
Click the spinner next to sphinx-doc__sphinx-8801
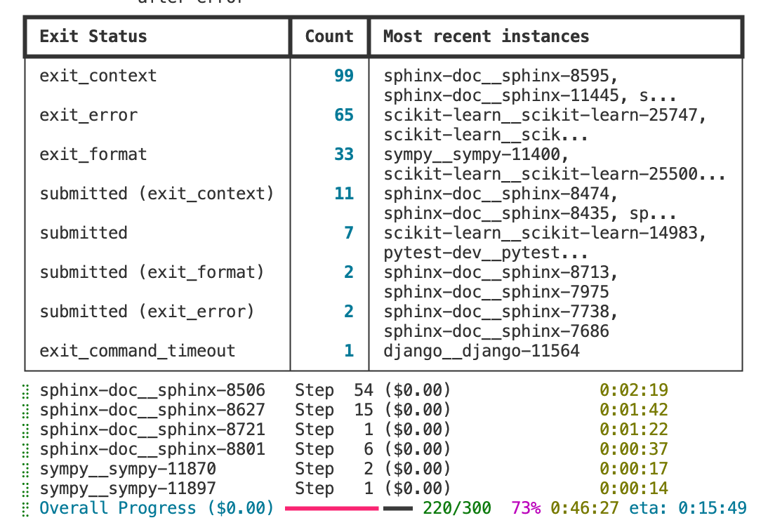coord(26,449)
